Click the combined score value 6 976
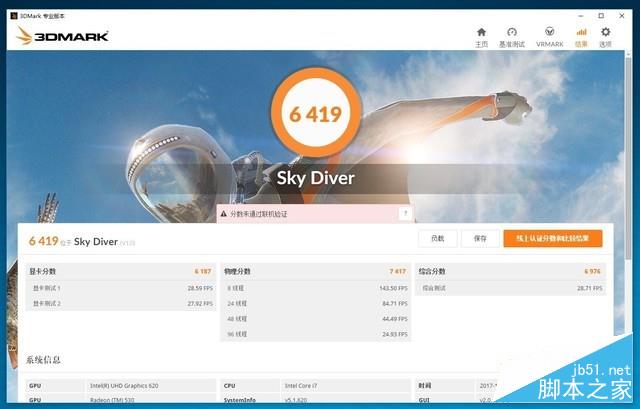 pyautogui.click(x=592, y=271)
